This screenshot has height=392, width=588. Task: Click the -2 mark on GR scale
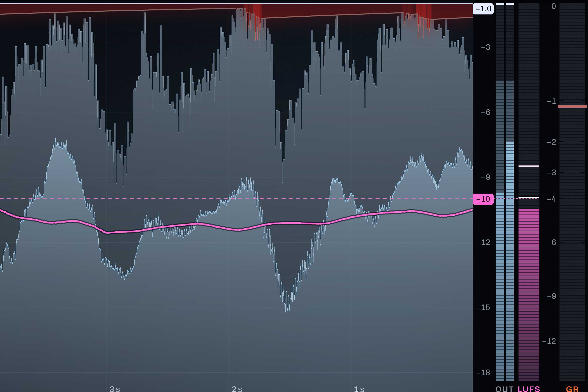551,142
